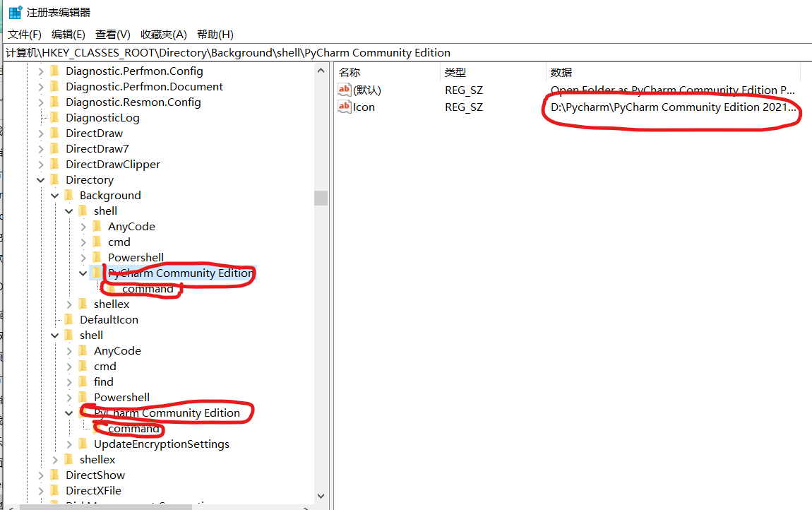The image size is (812, 510).
Task: Expand cmd under Background shell
Action: [x=83, y=242]
